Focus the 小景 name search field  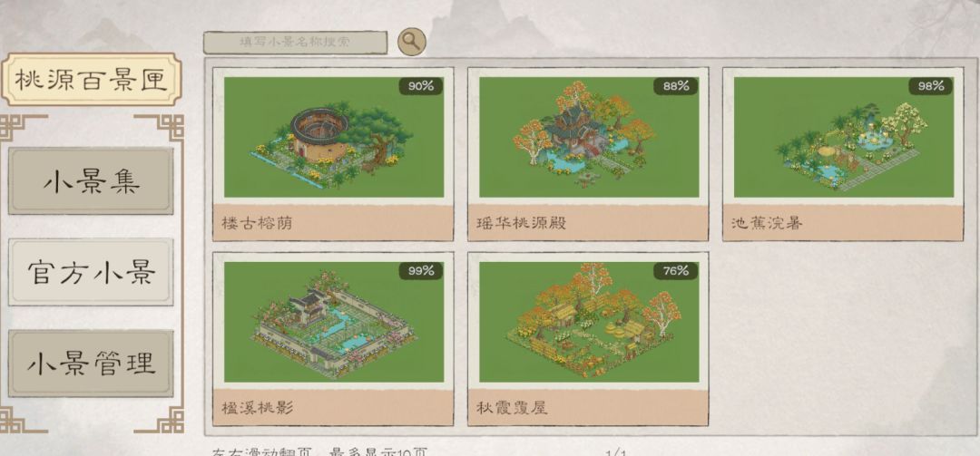295,43
